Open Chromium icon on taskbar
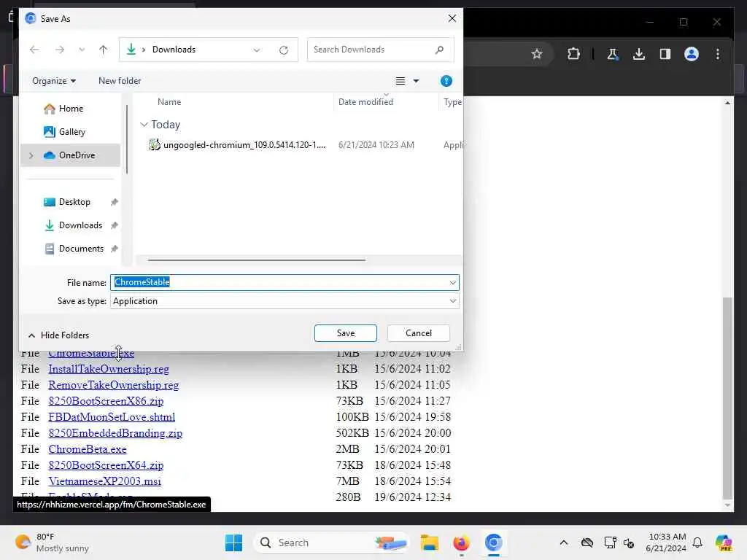Viewport: 747px width, 560px height. (x=494, y=542)
